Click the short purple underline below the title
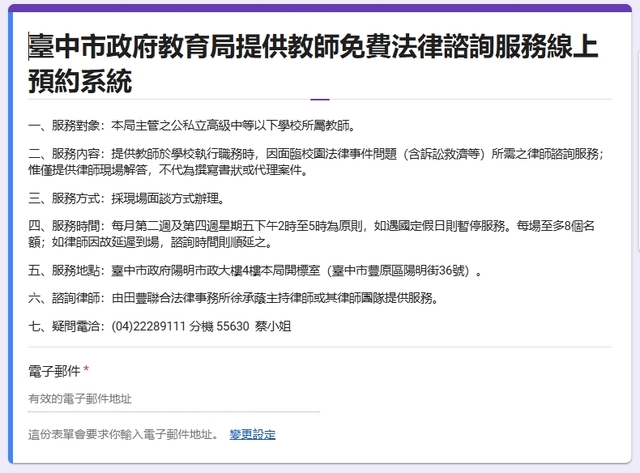640x473 pixels. pos(320,100)
